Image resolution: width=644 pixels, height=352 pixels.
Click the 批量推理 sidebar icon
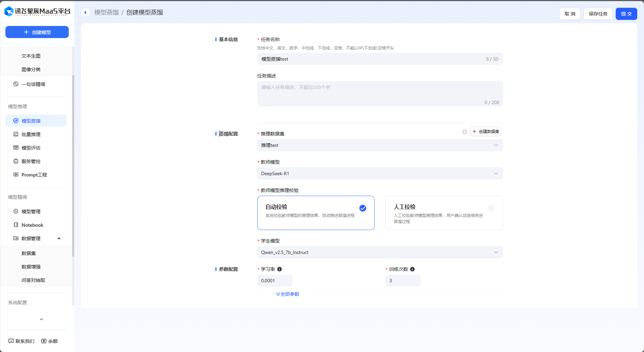coord(16,134)
